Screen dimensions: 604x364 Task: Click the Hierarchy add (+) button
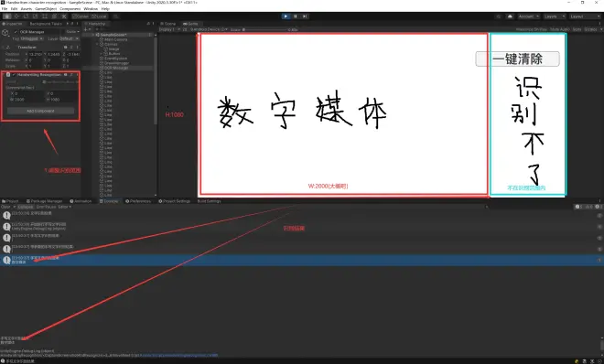tap(86, 29)
